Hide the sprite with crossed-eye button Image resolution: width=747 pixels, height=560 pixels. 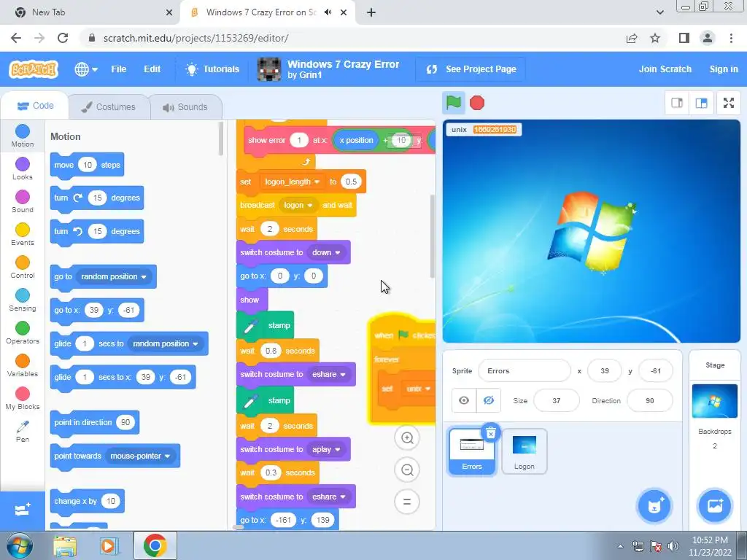tap(488, 400)
